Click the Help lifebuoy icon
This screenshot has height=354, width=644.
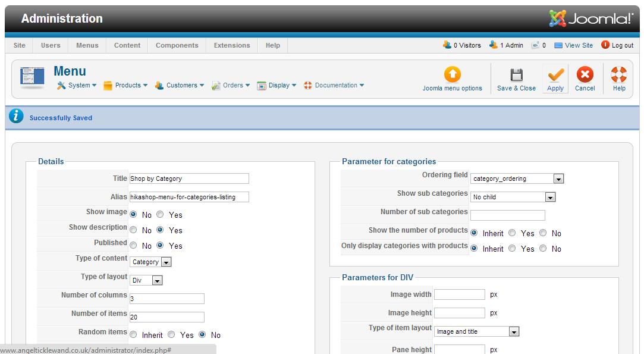tap(618, 75)
